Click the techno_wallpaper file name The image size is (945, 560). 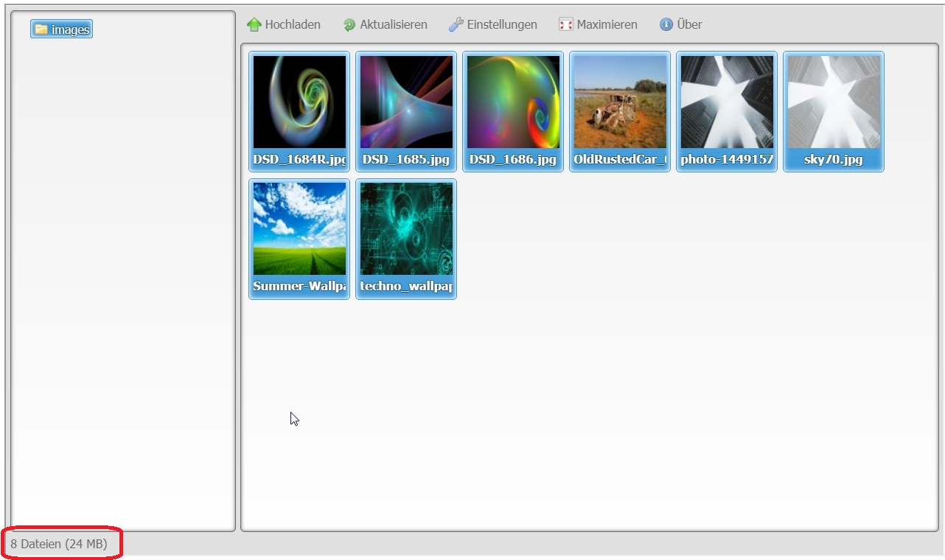click(x=406, y=286)
